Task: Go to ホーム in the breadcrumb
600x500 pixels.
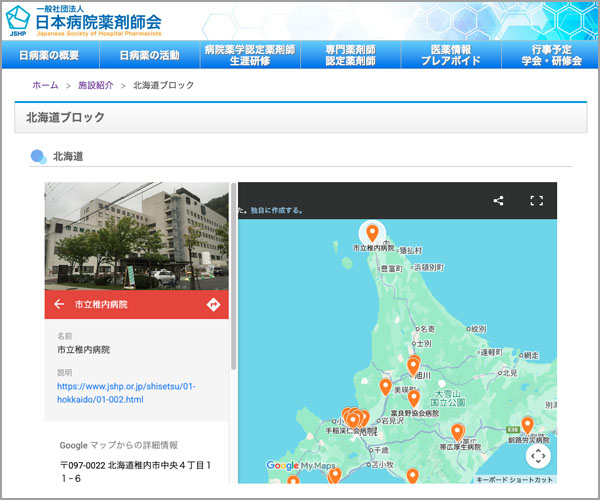Action: click(45, 85)
